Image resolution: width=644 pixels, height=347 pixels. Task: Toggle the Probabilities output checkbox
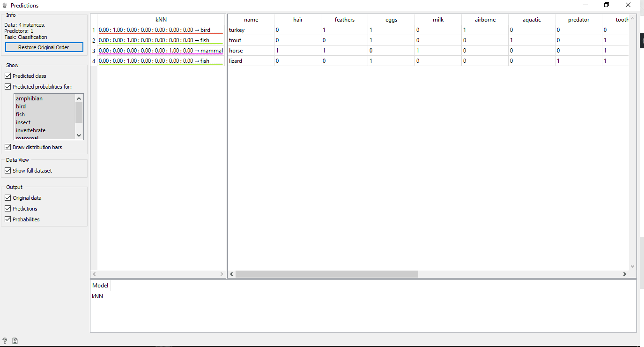(x=8, y=219)
